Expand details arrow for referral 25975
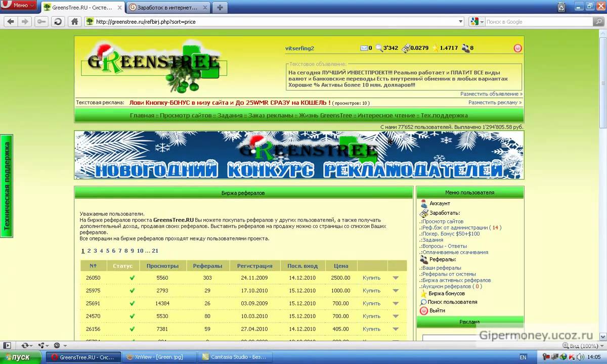Screen dimensions: 607x364 pyautogui.click(x=396, y=291)
